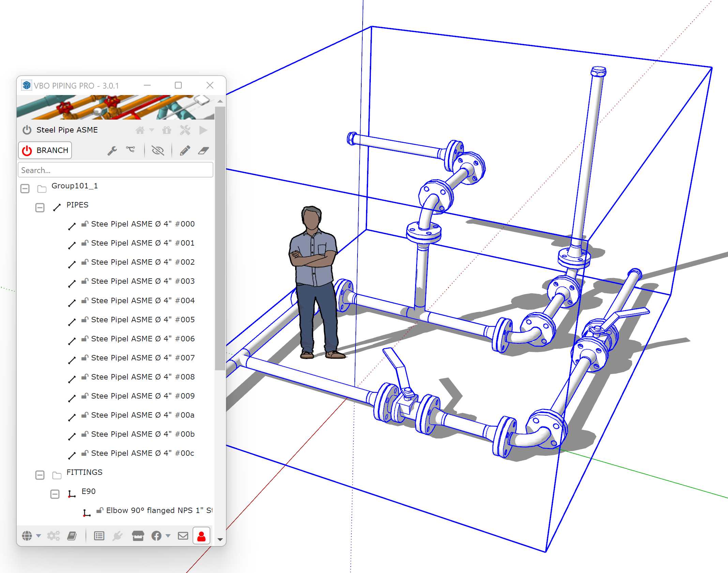728x573 pixels.
Task: Open the red user account icon
Action: tap(201, 535)
